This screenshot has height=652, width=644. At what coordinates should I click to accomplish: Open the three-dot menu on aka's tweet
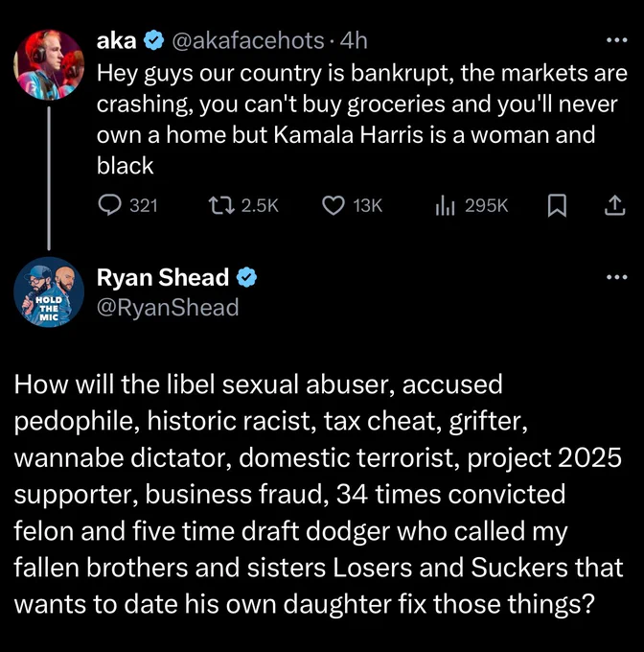pos(617,40)
